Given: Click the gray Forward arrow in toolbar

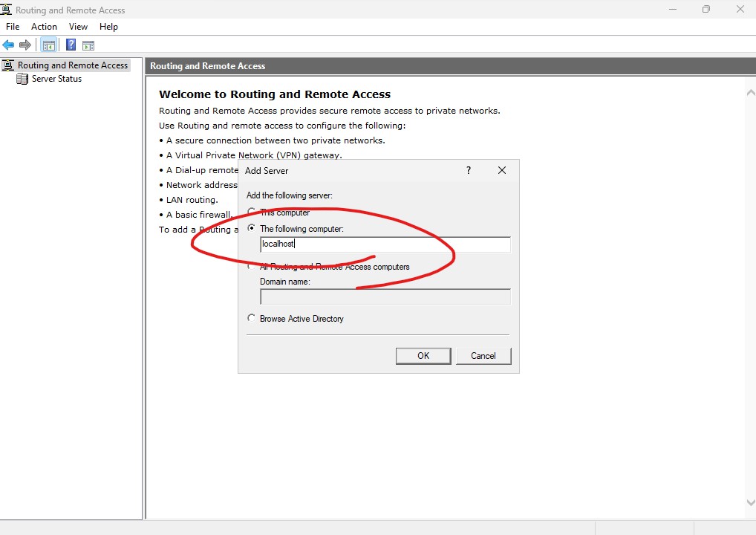Looking at the screenshot, I should 25,45.
